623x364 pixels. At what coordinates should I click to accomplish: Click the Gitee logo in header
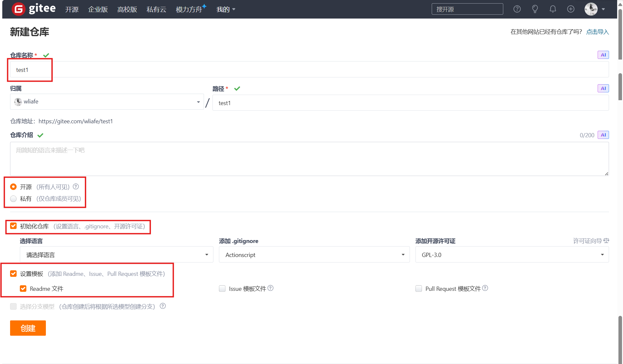(34, 9)
